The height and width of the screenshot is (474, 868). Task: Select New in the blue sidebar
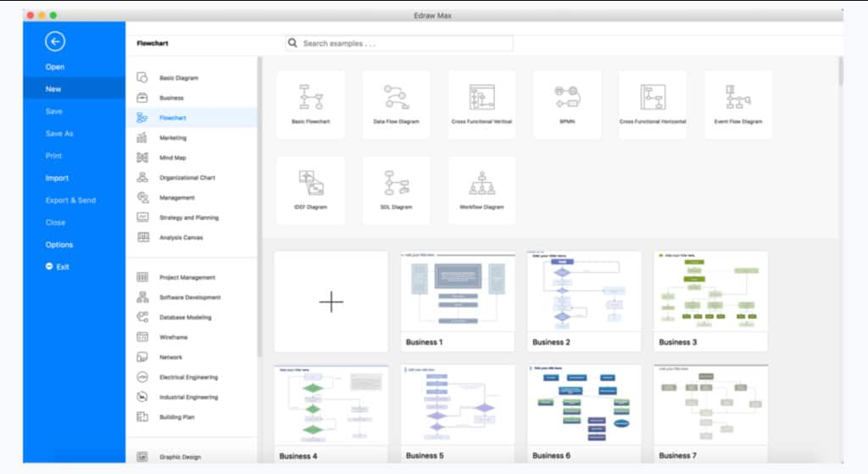tap(75, 88)
